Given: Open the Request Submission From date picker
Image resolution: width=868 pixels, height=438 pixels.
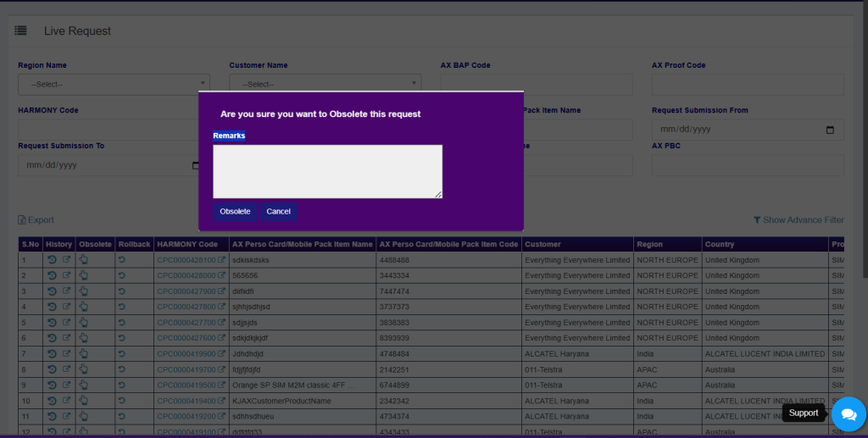Looking at the screenshot, I should coord(830,130).
